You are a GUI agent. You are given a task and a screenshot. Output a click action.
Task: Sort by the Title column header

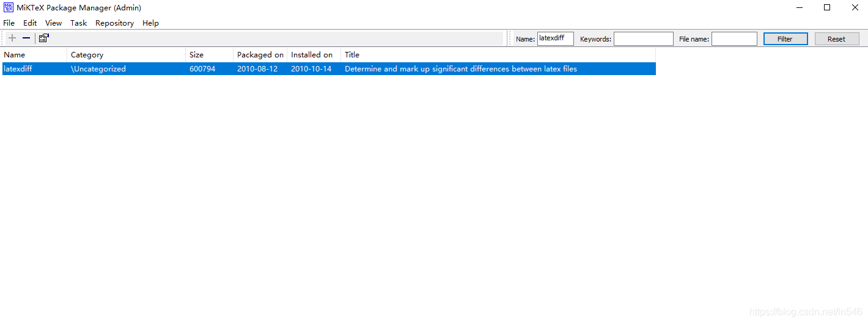click(x=498, y=55)
